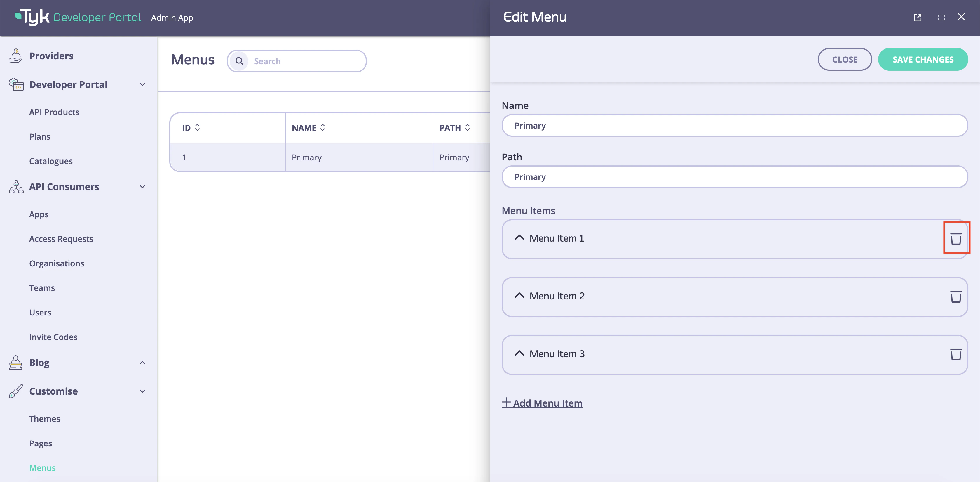Expand the Blog sidebar section
This screenshot has width=980, height=482.
point(143,363)
